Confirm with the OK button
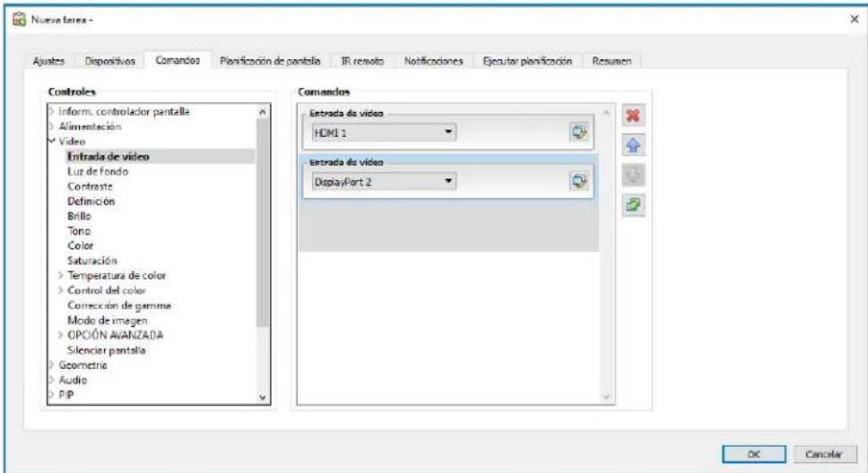The height and width of the screenshot is (473, 868). click(x=753, y=454)
